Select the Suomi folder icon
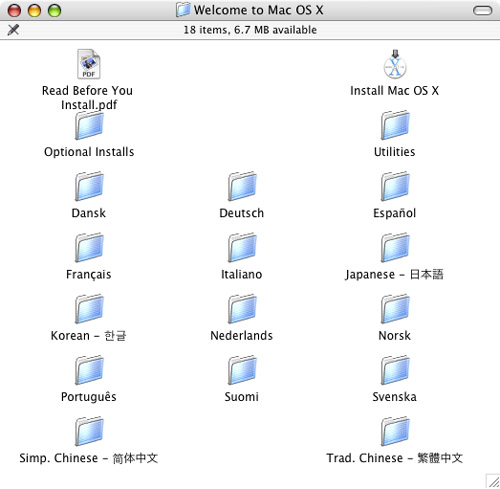The image size is (500, 489). (x=242, y=370)
